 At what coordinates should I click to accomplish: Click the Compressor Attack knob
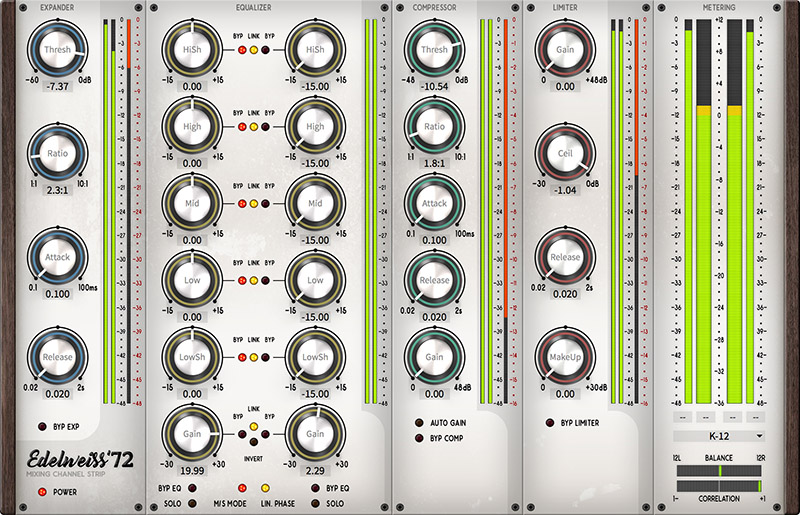(433, 203)
